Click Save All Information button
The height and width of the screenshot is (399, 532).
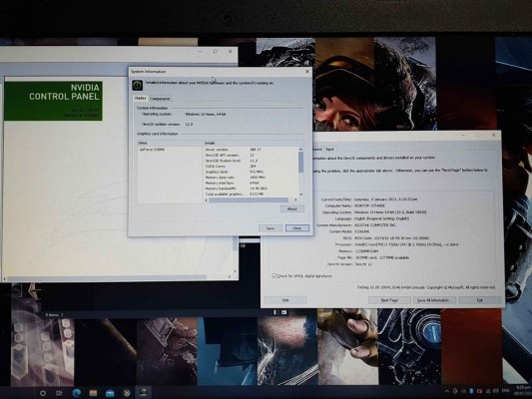434,300
